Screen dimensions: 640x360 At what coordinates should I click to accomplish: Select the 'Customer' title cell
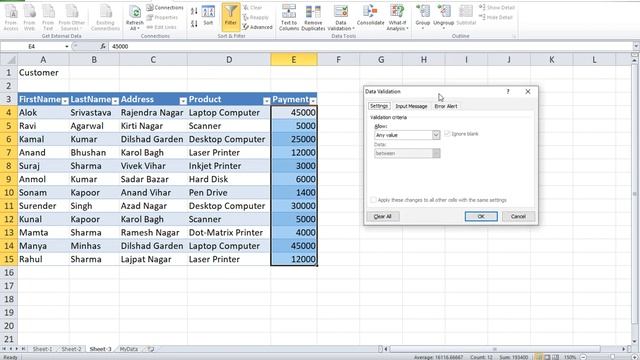tap(43, 72)
